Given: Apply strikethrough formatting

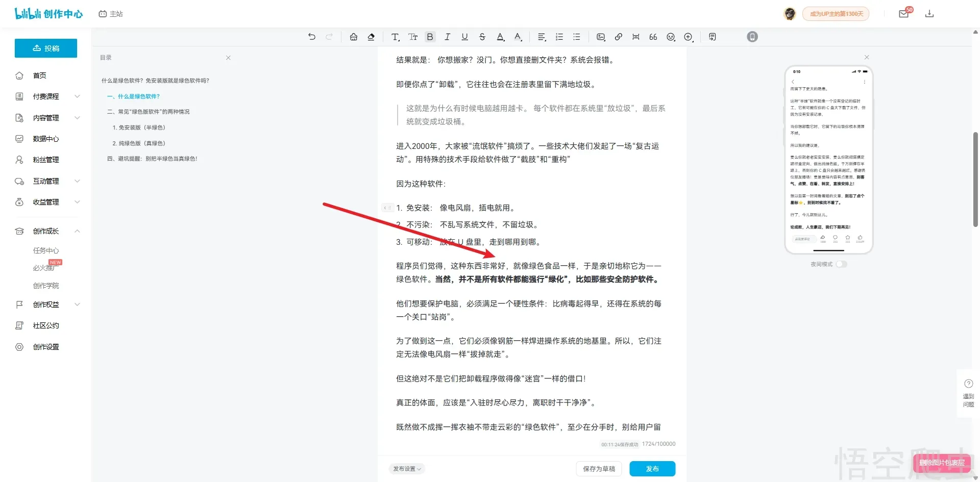Looking at the screenshot, I should click(x=482, y=37).
